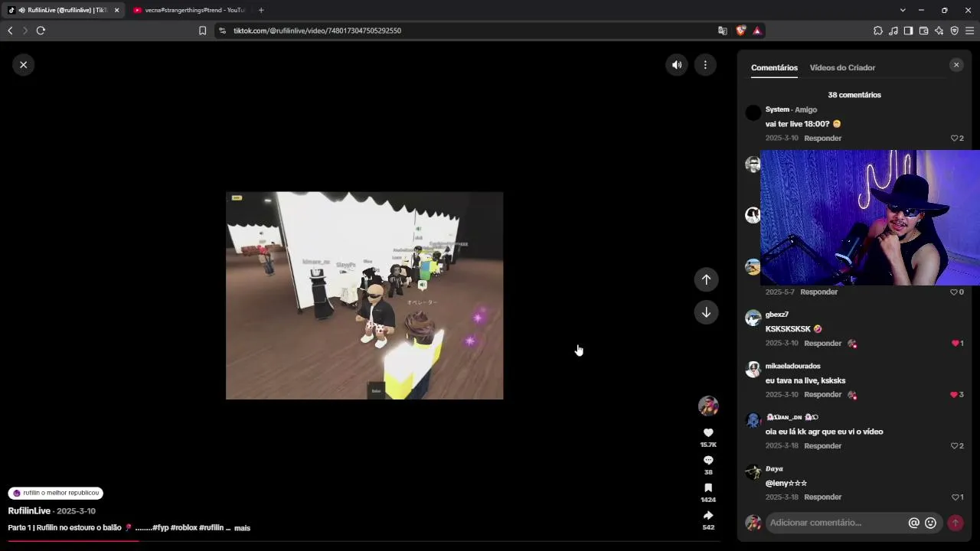Open the browser extensions puzzle icon

[x=878, y=31]
